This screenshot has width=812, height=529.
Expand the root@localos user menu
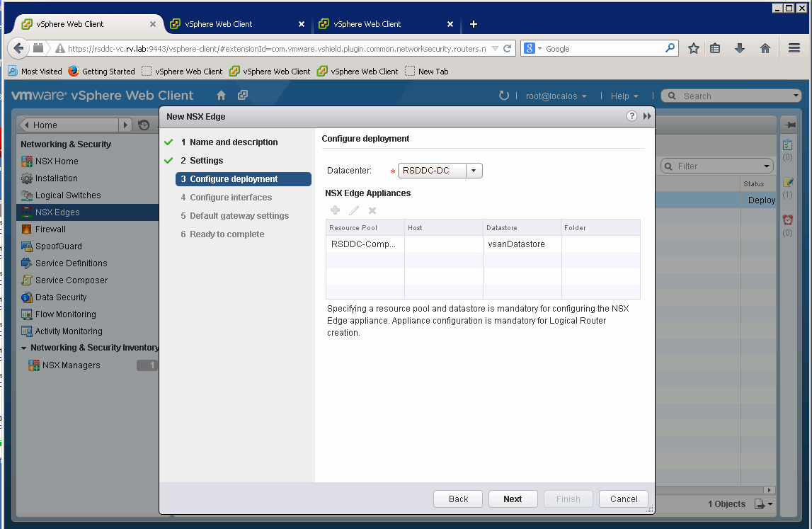[555, 96]
